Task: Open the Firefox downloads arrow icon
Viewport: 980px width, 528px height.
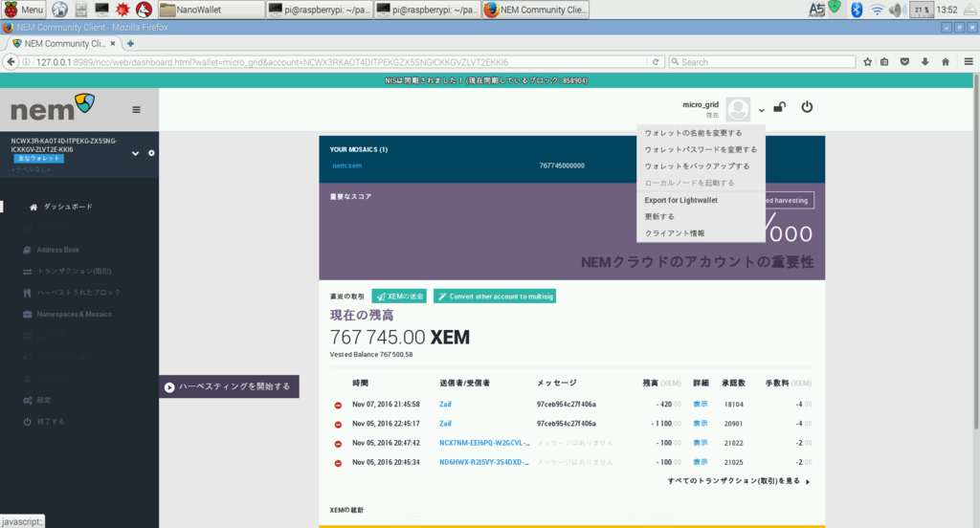Action: pyautogui.click(x=925, y=62)
